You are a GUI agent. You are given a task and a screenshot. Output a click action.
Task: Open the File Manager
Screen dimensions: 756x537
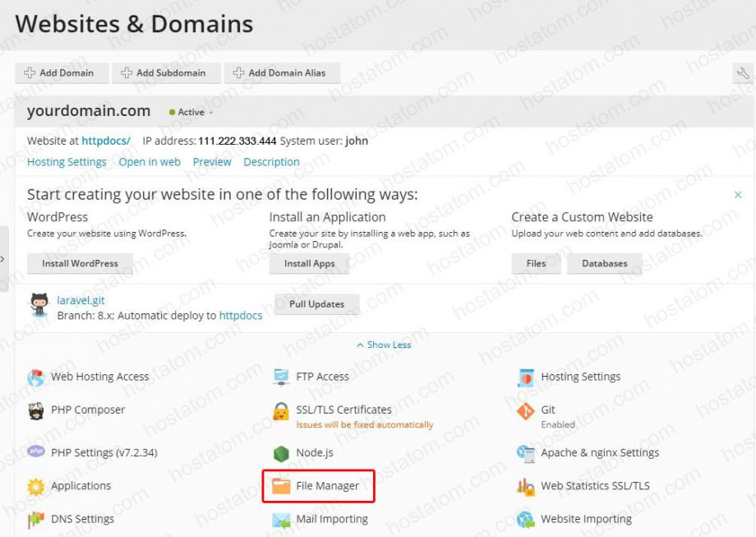[318, 486]
